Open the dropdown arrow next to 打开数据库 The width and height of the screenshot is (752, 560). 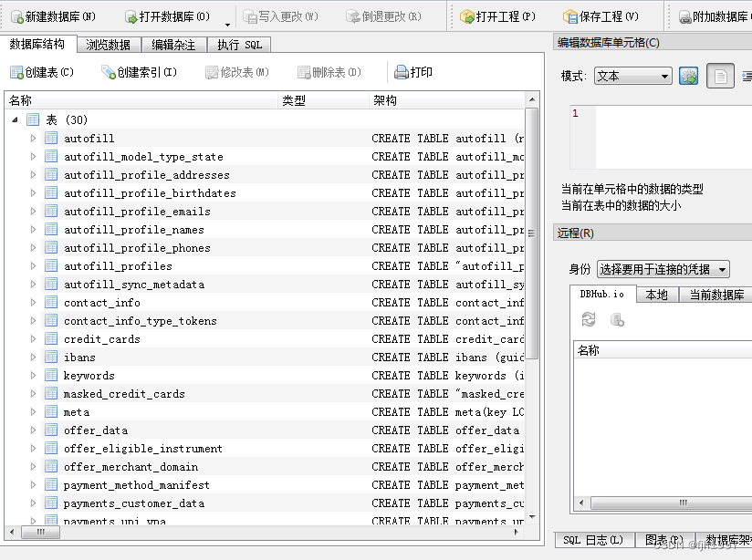tap(227, 24)
